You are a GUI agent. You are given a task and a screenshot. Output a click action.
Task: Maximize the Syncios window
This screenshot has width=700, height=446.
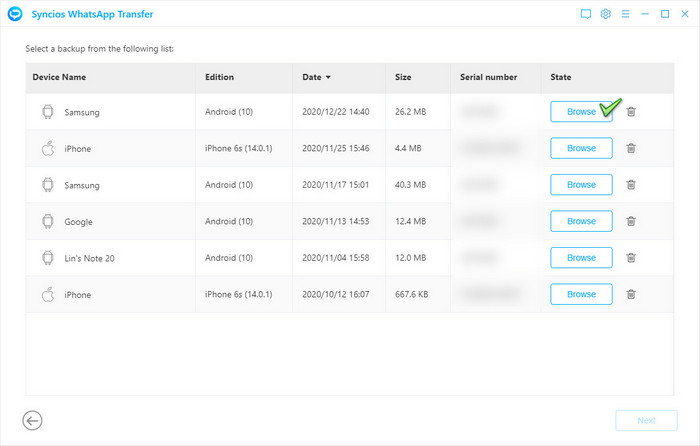665,14
